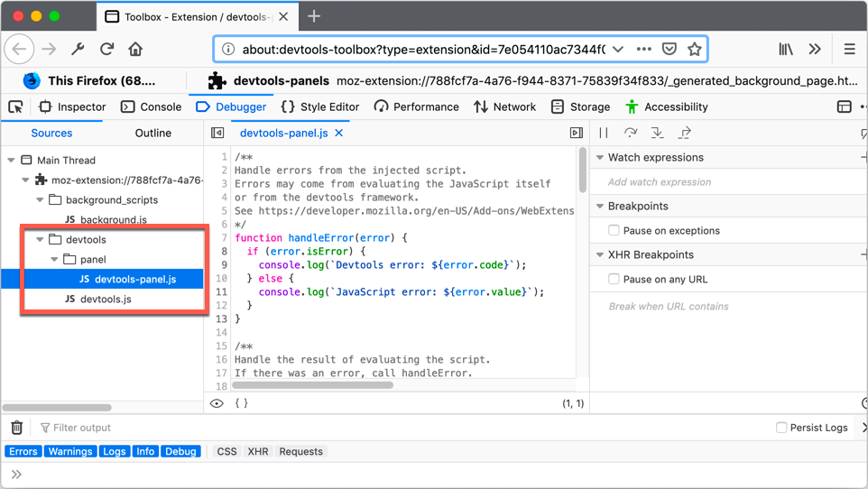Open developer tools wrench icon
Image resolution: width=868 pixels, height=489 pixels.
(78, 50)
